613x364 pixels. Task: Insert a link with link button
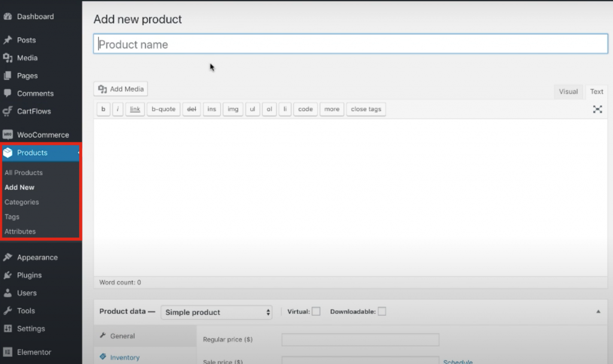pos(135,109)
